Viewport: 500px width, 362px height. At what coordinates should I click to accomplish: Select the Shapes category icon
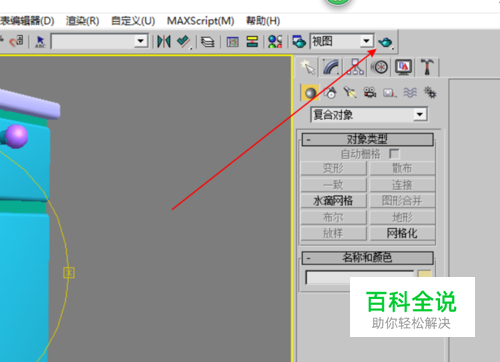click(330, 93)
